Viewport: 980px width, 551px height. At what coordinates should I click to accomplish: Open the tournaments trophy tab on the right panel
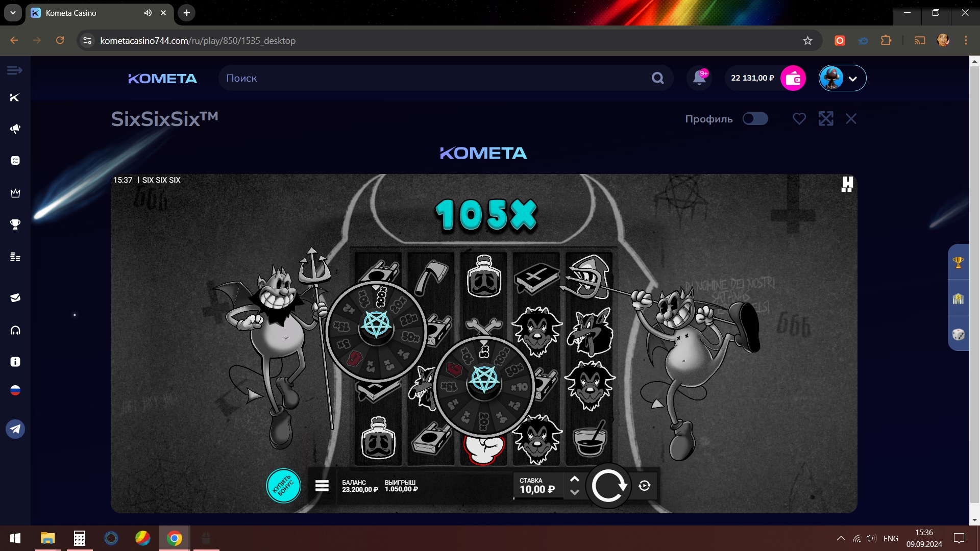(x=958, y=263)
